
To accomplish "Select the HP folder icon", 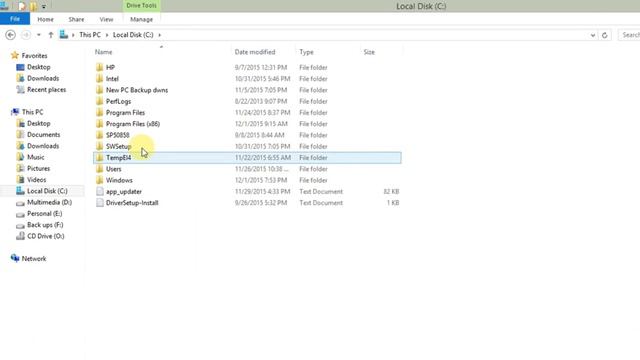I will pyautogui.click(x=100, y=67).
